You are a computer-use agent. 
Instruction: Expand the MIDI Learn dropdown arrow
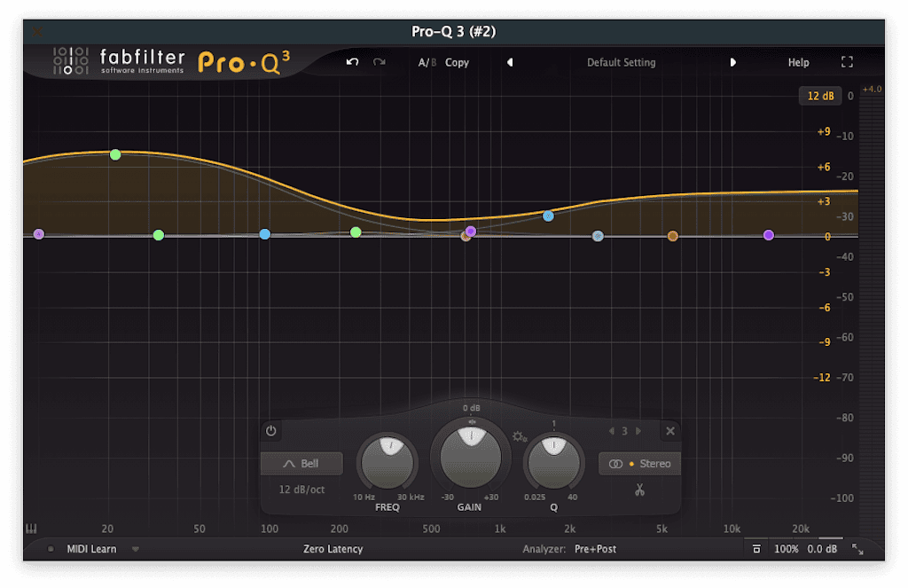[x=135, y=548]
